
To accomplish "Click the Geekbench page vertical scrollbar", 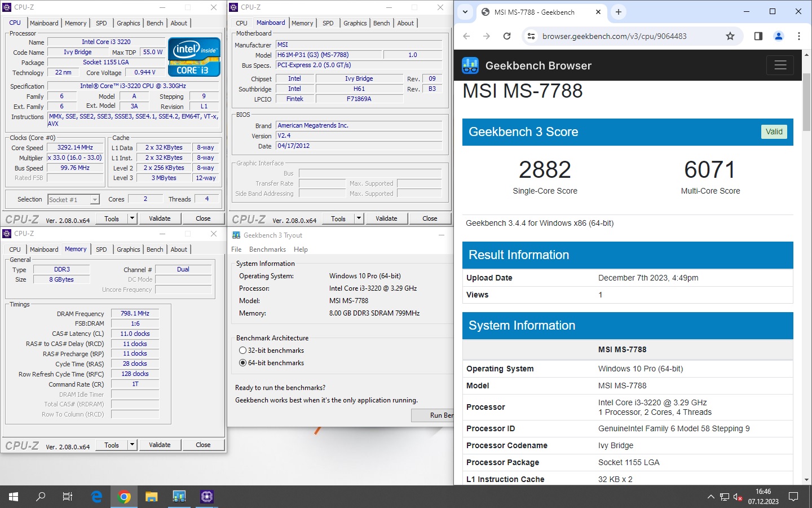I will point(806,102).
